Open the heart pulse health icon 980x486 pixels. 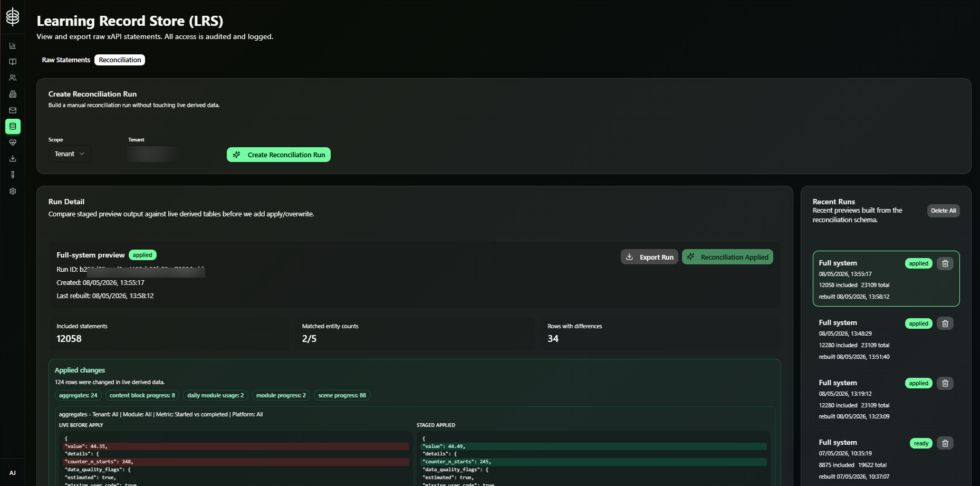coord(13,142)
